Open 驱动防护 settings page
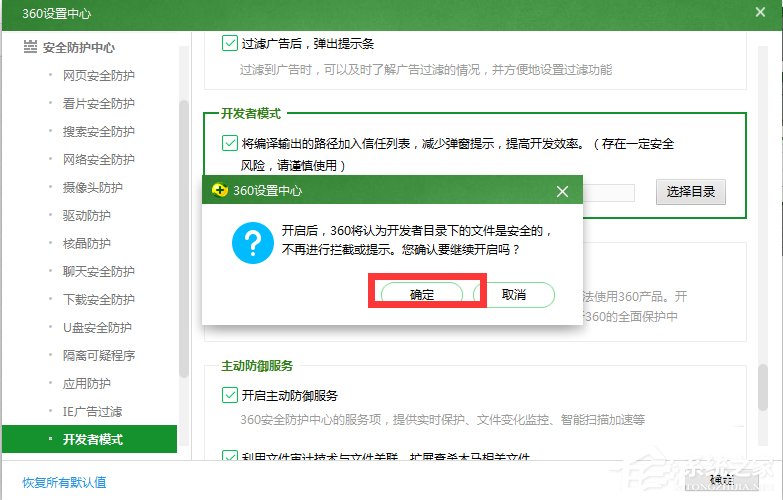The width and height of the screenshot is (783, 500). [86, 215]
